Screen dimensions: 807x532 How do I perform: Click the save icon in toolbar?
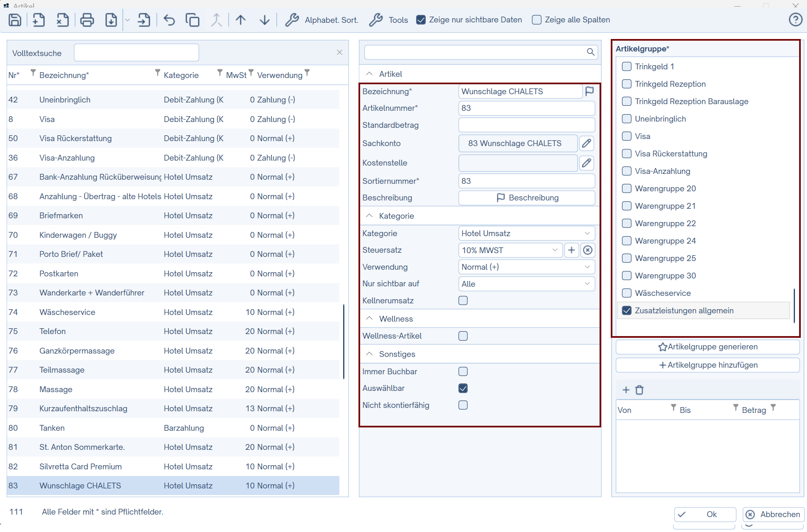pyautogui.click(x=15, y=20)
